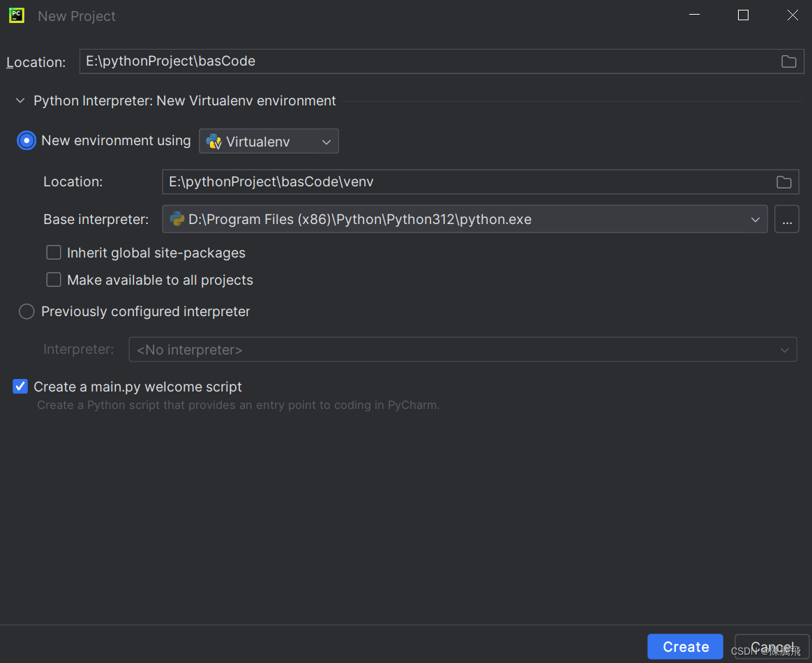
Task: Click the Cancel button
Action: [x=772, y=646]
